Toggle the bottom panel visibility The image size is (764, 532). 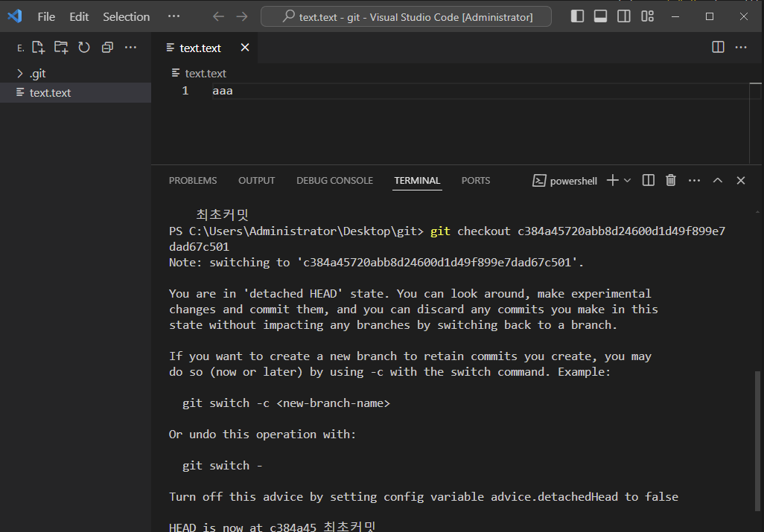point(601,16)
